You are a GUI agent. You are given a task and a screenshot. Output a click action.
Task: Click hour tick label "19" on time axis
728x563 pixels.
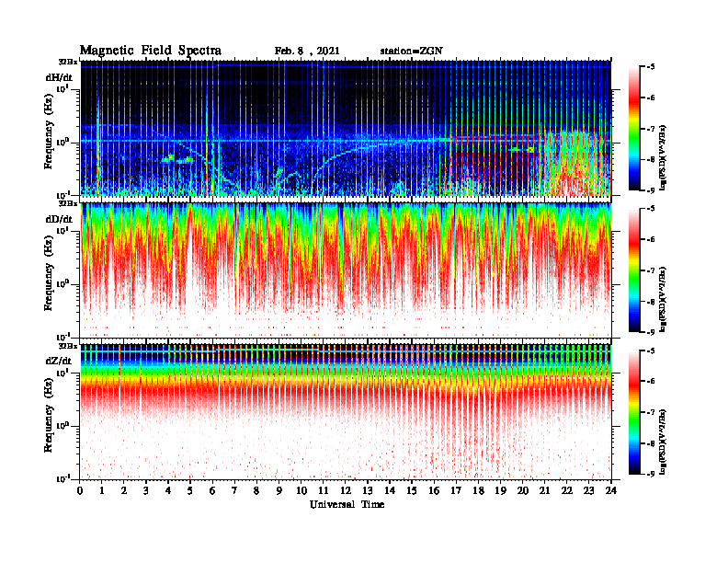coord(500,490)
